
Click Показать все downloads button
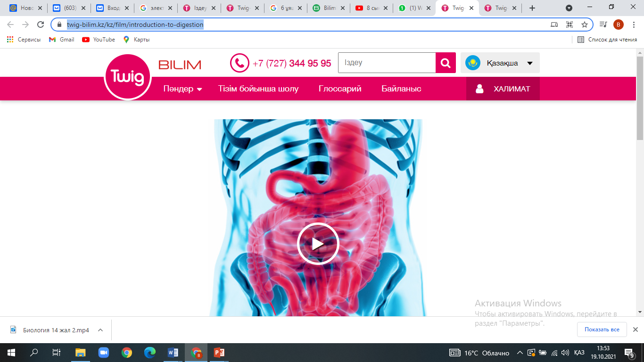[602, 329]
